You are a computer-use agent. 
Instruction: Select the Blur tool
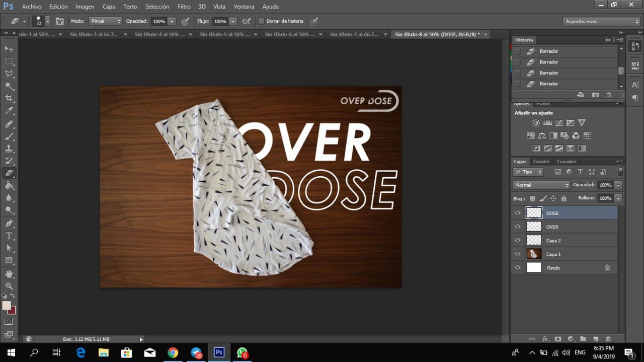pyautogui.click(x=9, y=198)
